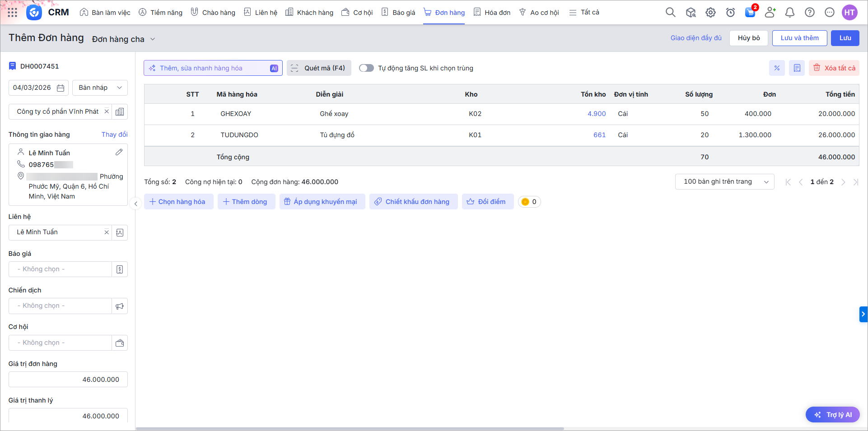Open the notifications bell
Screen dimensions: 868x431
pos(789,13)
